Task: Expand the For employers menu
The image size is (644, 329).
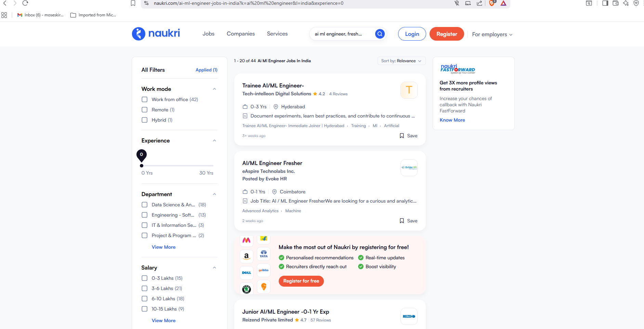Action: (x=492, y=35)
